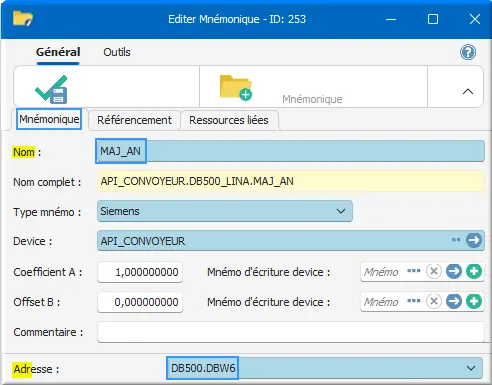Click the Mnémonique ribbon group label

coord(312,99)
